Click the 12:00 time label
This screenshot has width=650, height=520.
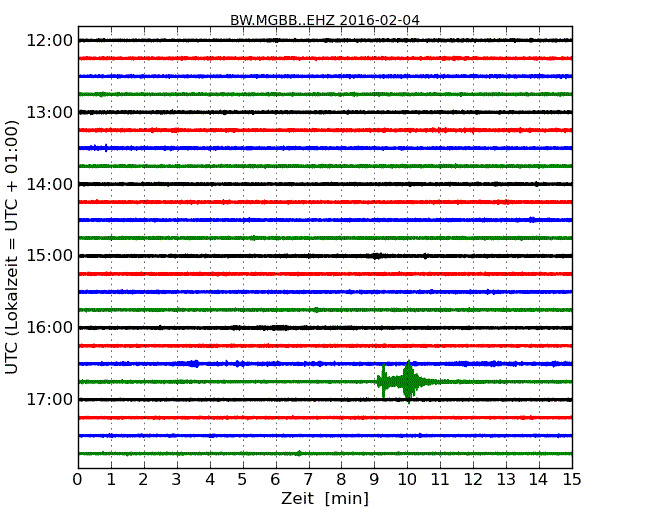50,41
